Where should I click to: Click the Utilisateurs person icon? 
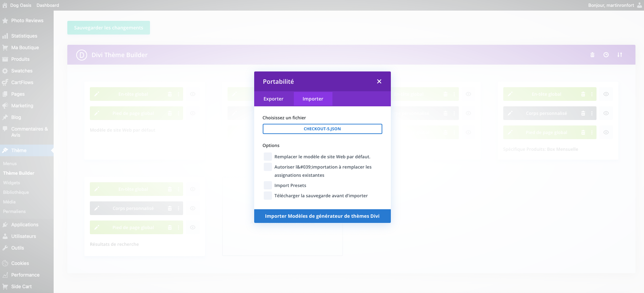coord(5,236)
